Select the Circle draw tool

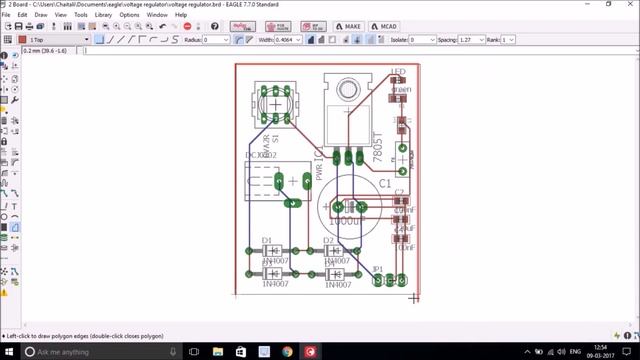(4, 217)
